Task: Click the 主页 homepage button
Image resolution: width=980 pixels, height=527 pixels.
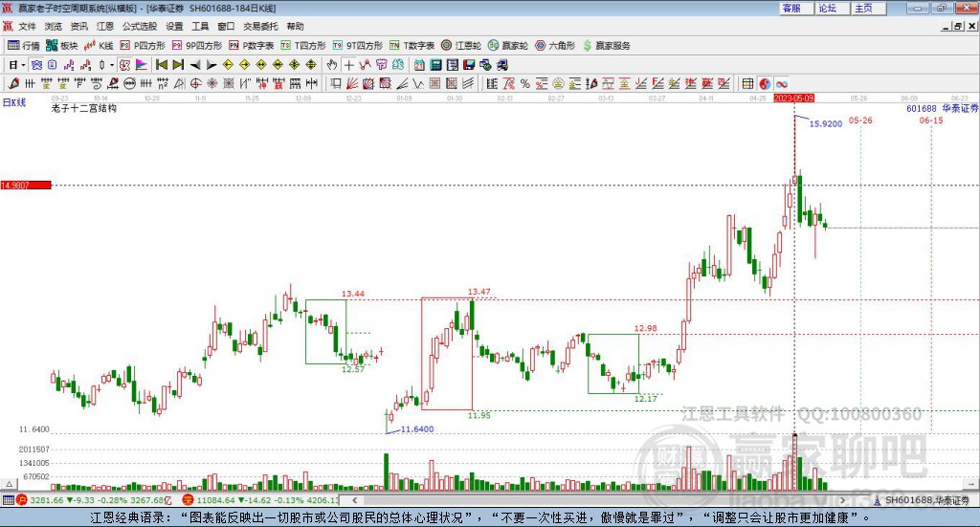Action: coord(869,8)
